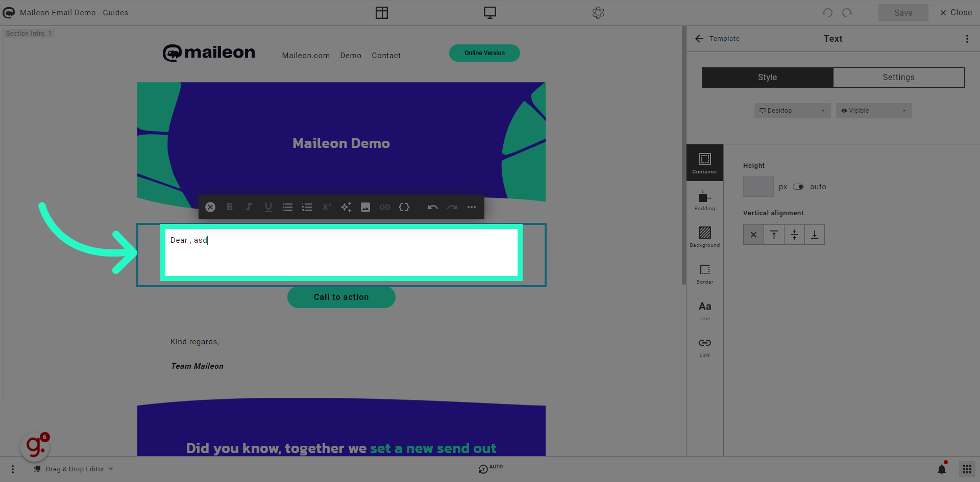The height and width of the screenshot is (482, 980).
Task: Select the Text (Aa) style section
Action: point(705,310)
